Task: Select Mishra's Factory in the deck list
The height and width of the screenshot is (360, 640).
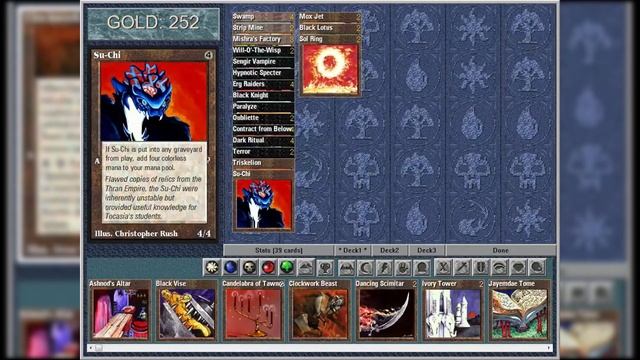Action: [263, 39]
